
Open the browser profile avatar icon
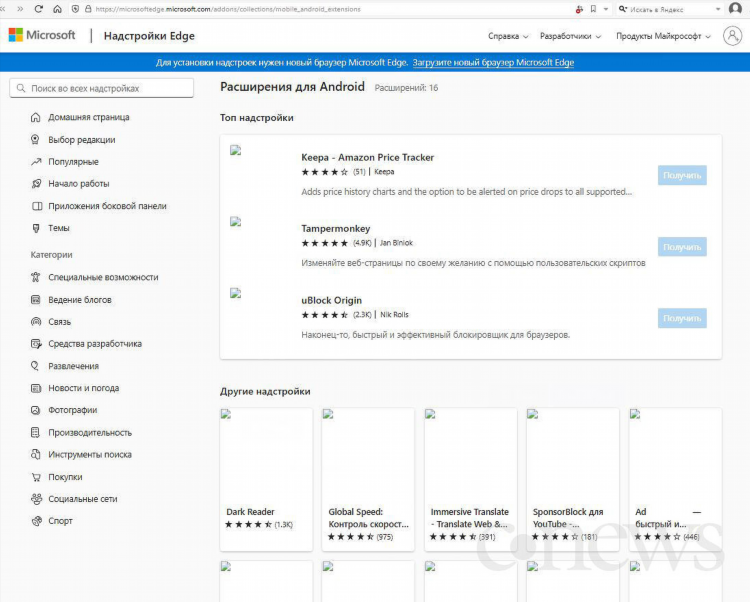pos(735,9)
